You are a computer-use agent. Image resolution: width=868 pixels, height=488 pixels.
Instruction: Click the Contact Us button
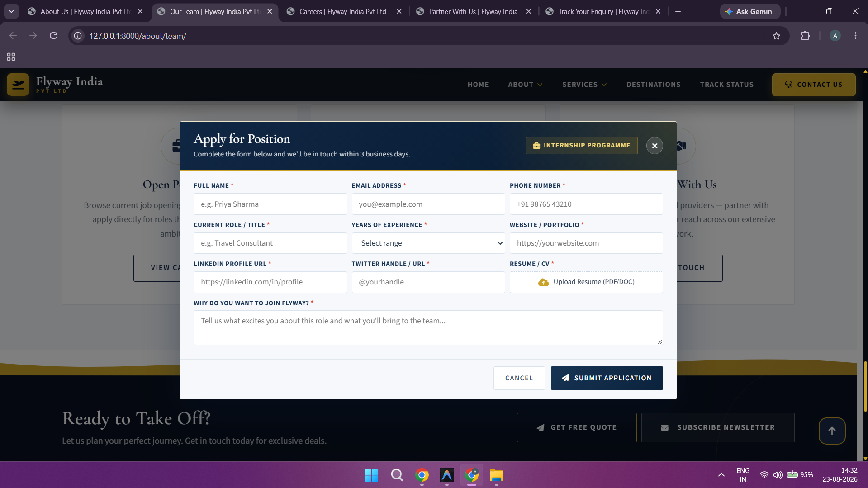(813, 85)
